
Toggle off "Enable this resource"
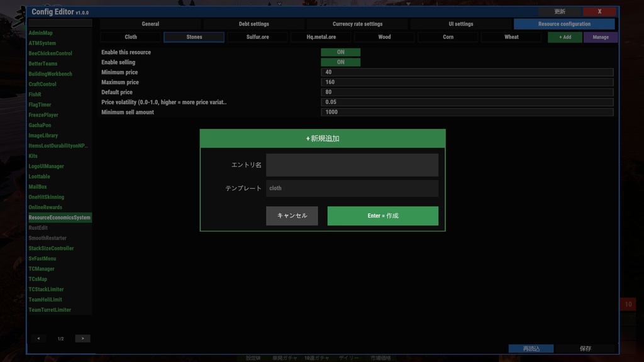340,52
